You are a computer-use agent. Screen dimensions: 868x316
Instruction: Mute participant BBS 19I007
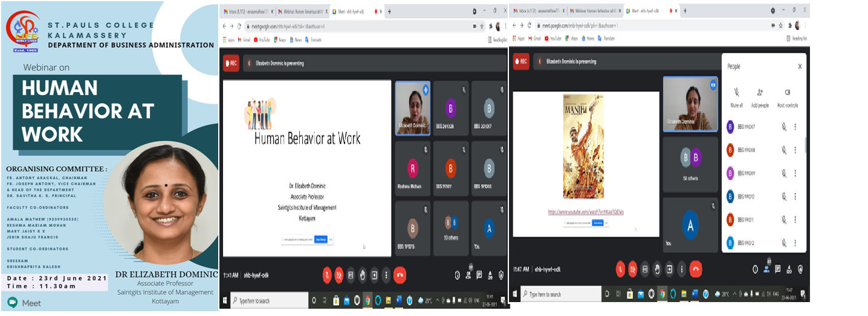pos(783,127)
